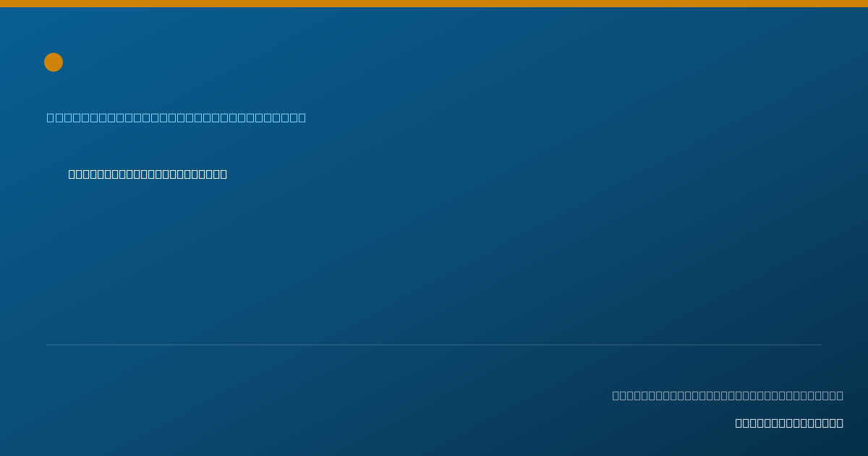Click the orange circle bullet icon

tap(54, 62)
